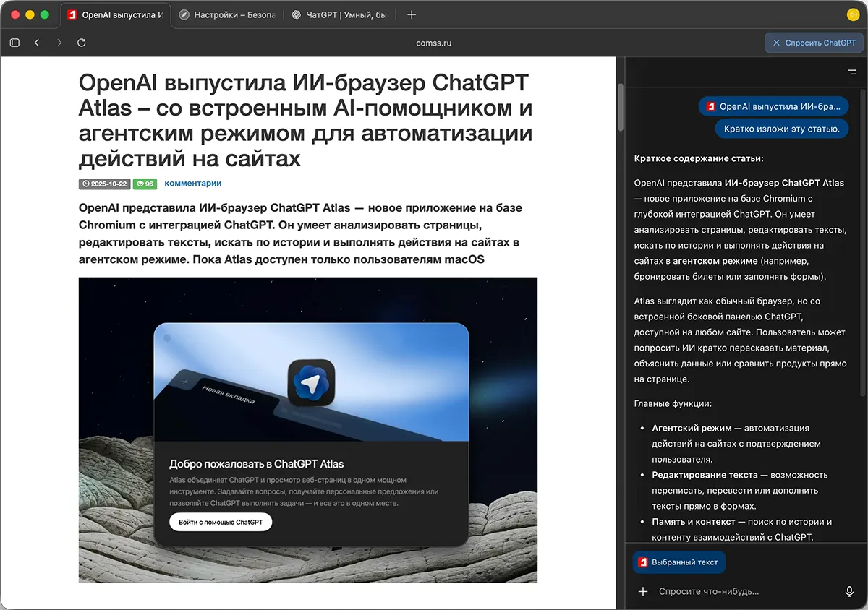
Task: Click Добро пожаловать в ChatGPT Atlas text
Action: click(257, 464)
